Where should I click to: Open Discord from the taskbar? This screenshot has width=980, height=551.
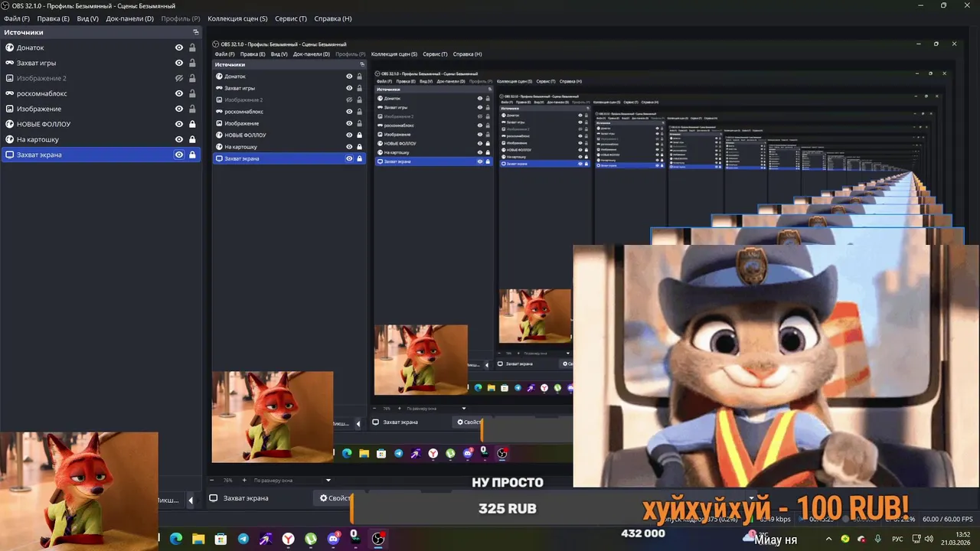point(333,539)
